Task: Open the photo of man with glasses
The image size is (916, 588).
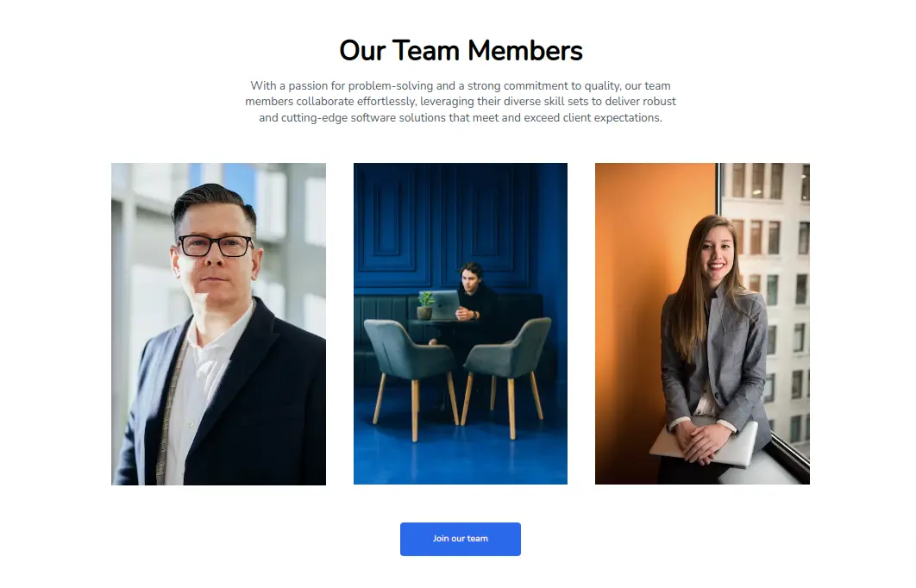Action: coord(218,323)
